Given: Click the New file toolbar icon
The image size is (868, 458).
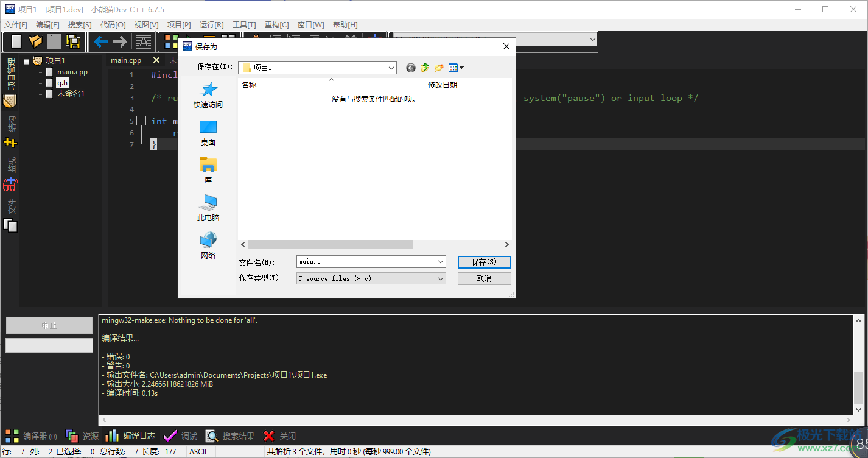Looking at the screenshot, I should [16, 41].
